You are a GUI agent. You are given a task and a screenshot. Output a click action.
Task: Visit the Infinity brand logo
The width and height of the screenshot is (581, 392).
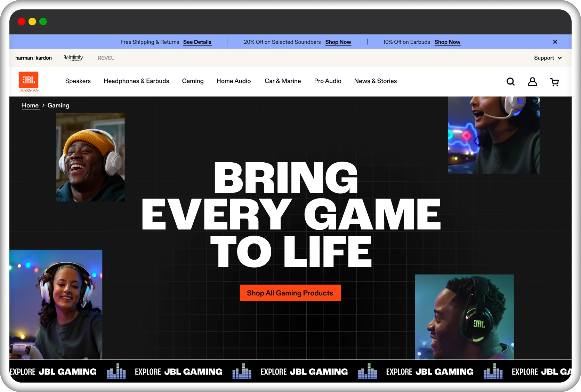tap(74, 58)
